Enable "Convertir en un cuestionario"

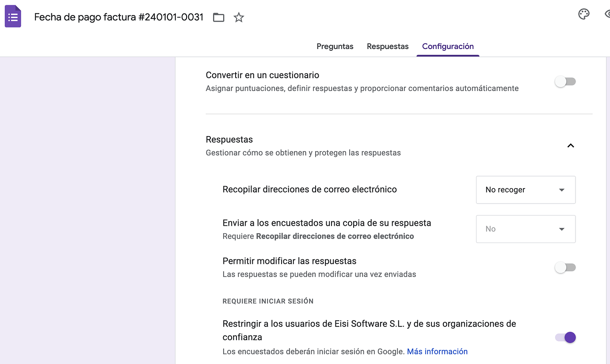[x=565, y=81]
